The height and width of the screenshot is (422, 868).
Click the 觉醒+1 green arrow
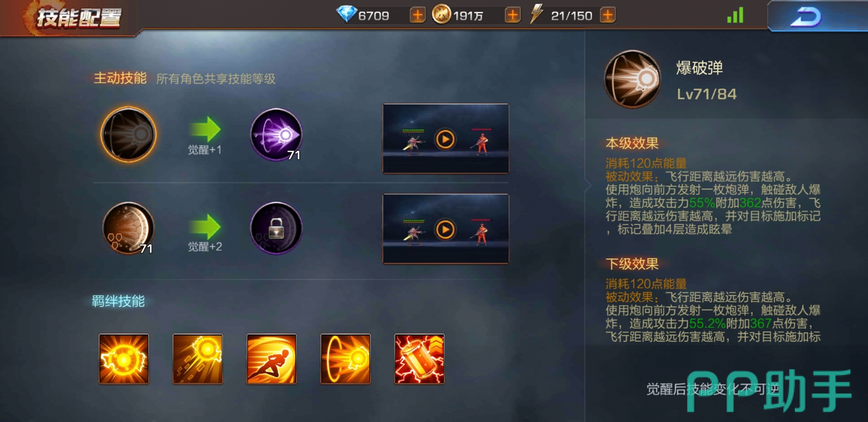[x=205, y=129]
